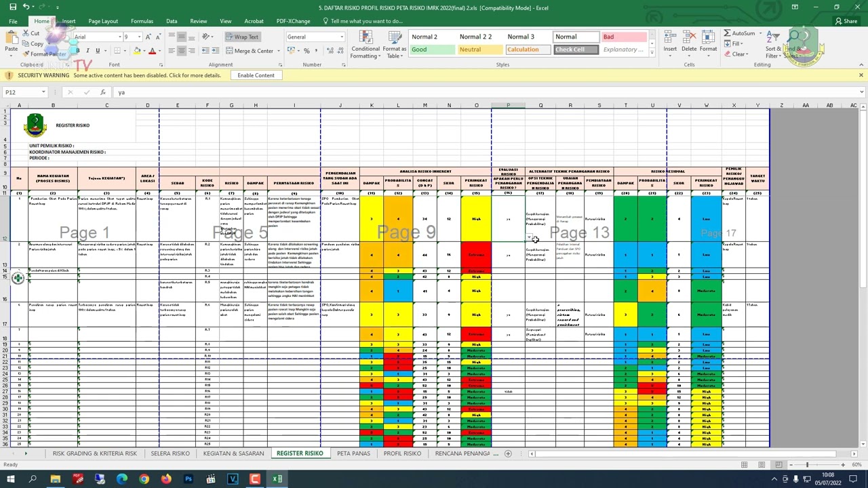Center text horizontally
This screenshot has height=488, width=868.
click(182, 51)
